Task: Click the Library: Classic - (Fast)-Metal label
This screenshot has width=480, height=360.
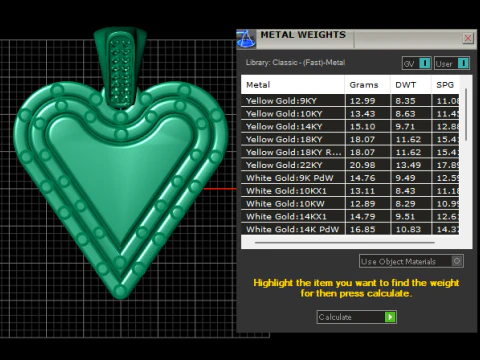Action: point(295,63)
